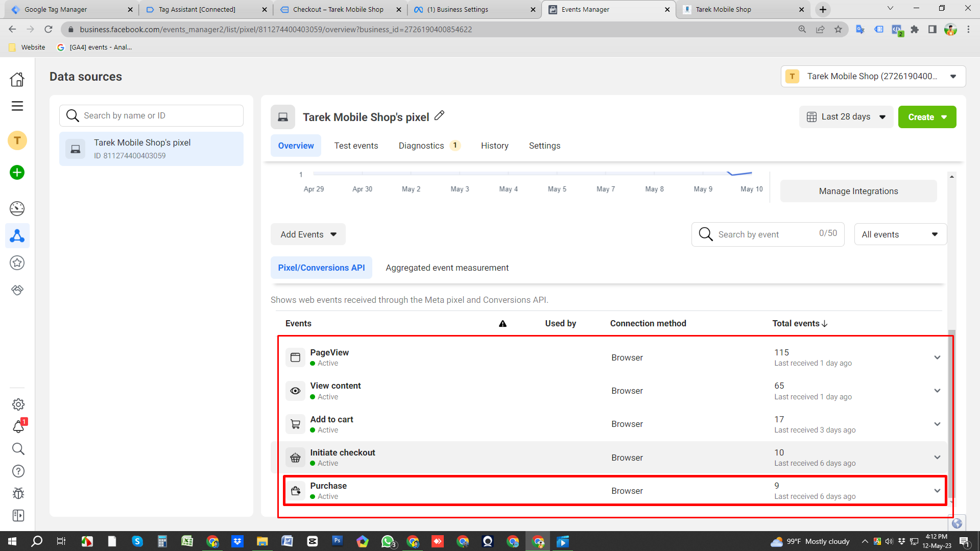Expand the Add to cart event row

click(937, 424)
